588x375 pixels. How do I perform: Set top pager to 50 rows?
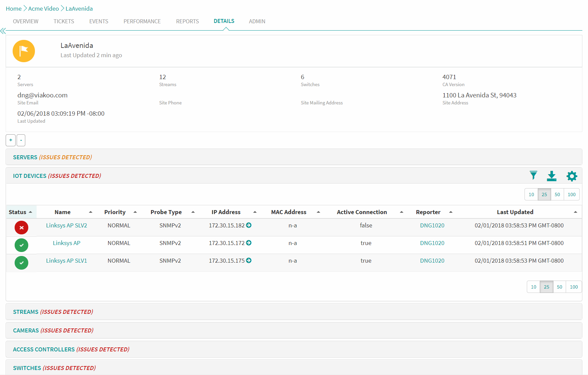[x=557, y=194]
